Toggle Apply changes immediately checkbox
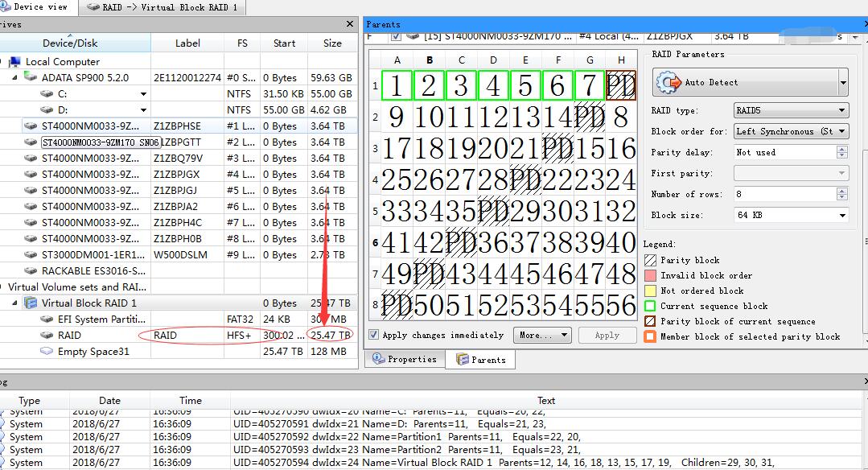The height and width of the screenshot is (470, 868). 374,335
